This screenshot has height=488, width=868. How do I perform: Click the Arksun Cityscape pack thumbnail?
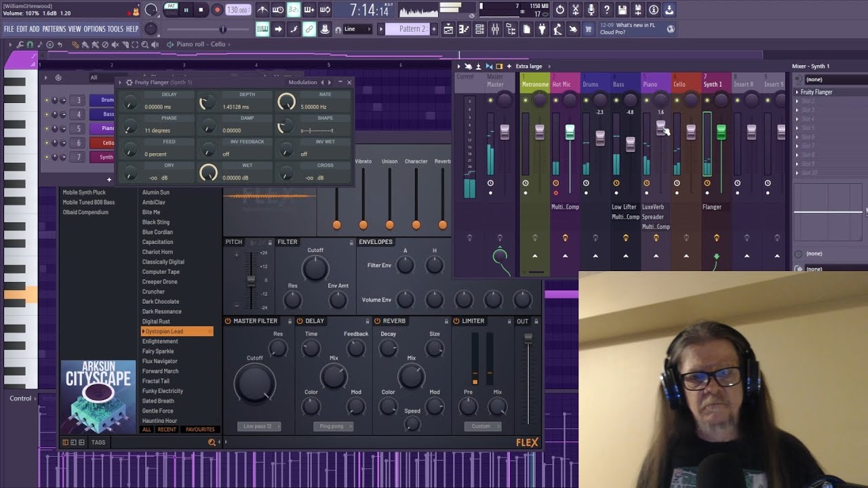pyautogui.click(x=98, y=397)
